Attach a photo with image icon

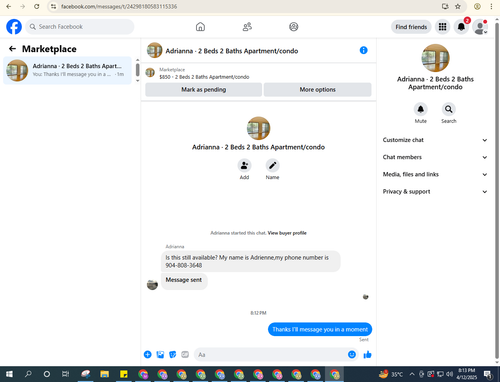[160, 355]
